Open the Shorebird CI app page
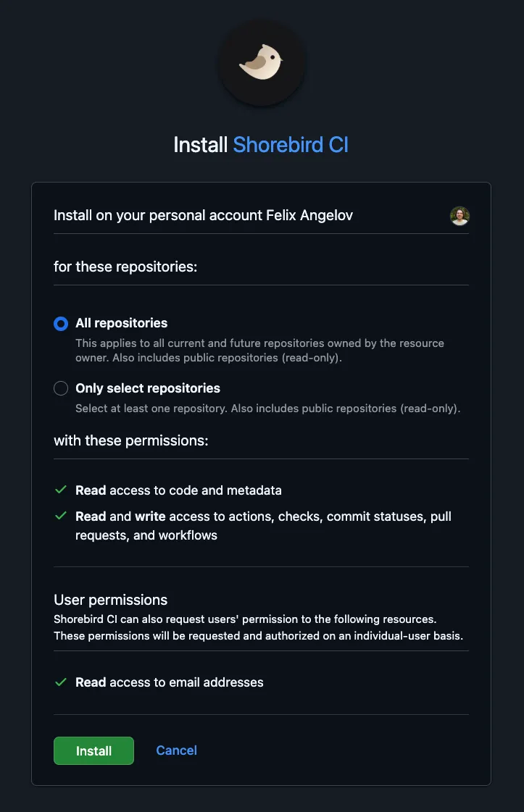This screenshot has height=812, width=524. 289,145
